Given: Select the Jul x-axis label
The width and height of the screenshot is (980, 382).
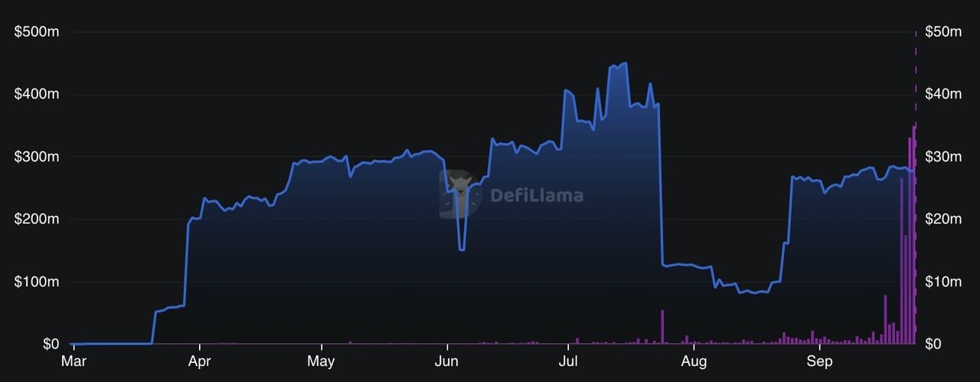Looking at the screenshot, I should coord(568,360).
